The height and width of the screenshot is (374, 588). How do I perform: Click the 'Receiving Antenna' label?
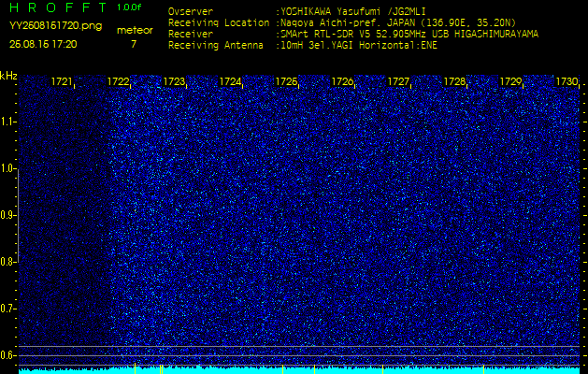click(x=216, y=46)
